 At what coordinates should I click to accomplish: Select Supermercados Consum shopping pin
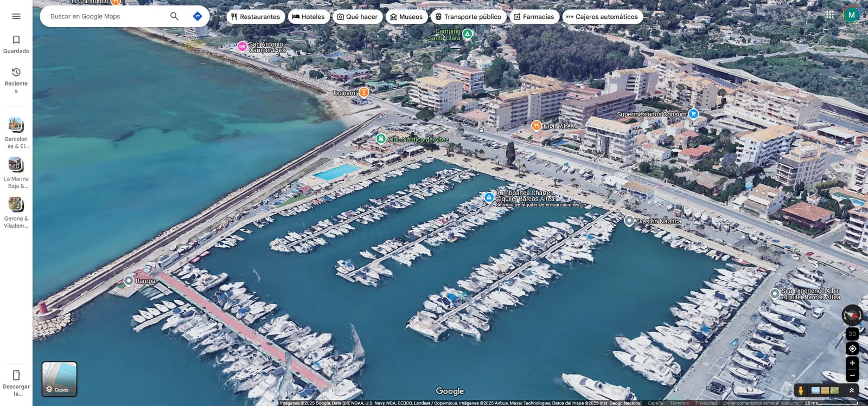pyautogui.click(x=693, y=114)
